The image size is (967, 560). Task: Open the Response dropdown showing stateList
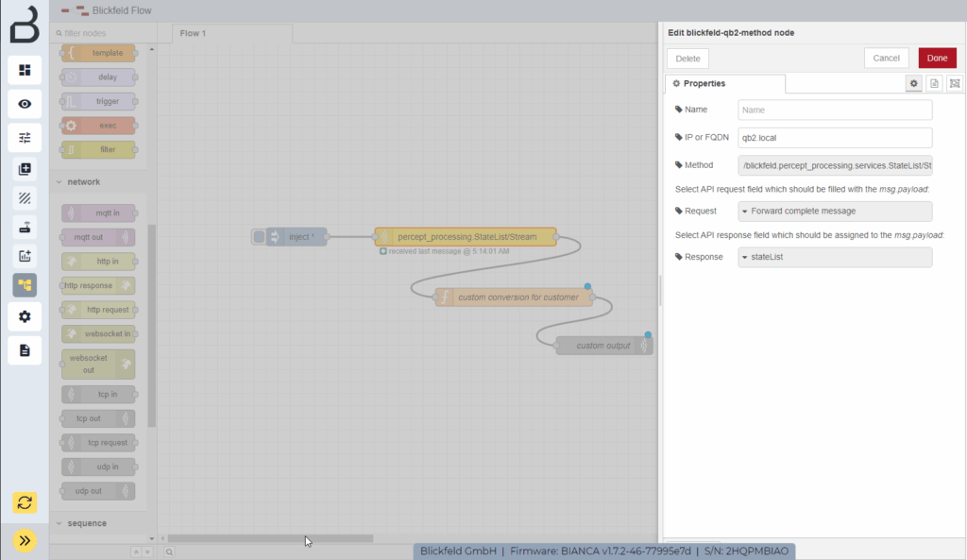tap(834, 256)
